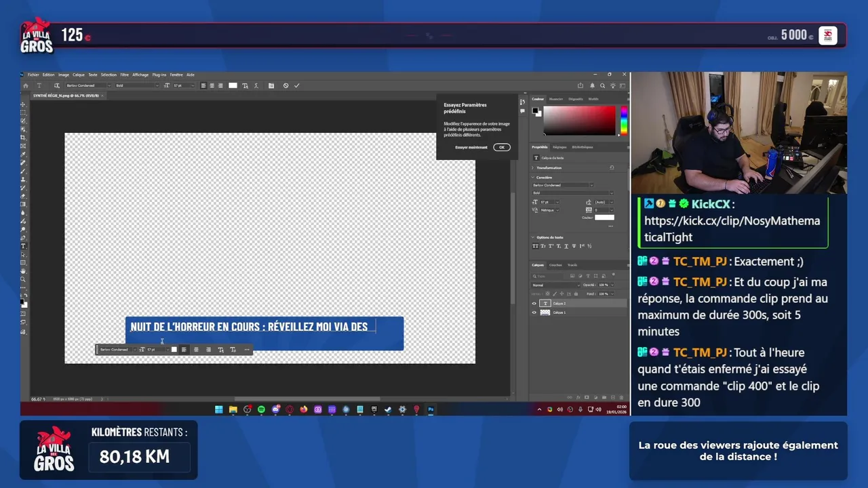Click the add layer style fx icon
The height and width of the screenshot is (488, 868).
(x=578, y=397)
